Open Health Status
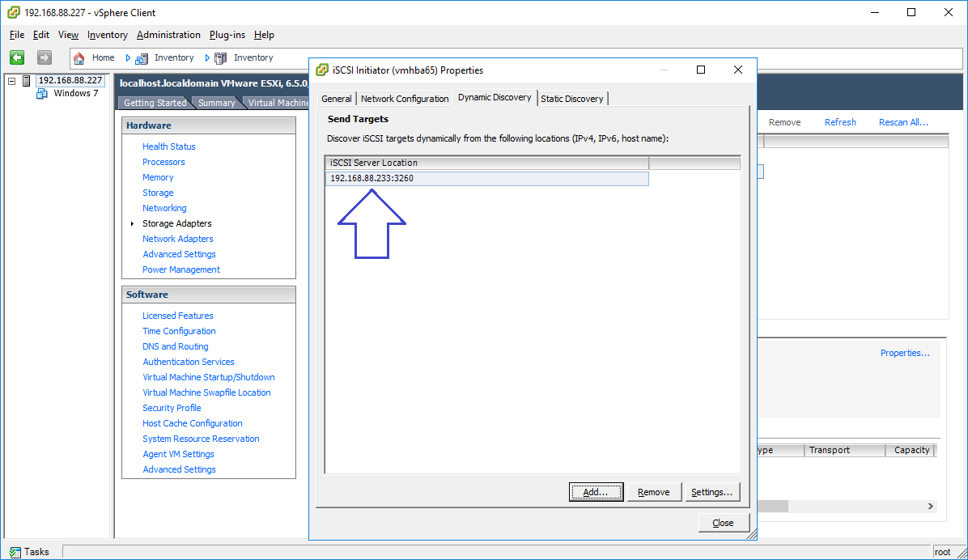 point(168,146)
